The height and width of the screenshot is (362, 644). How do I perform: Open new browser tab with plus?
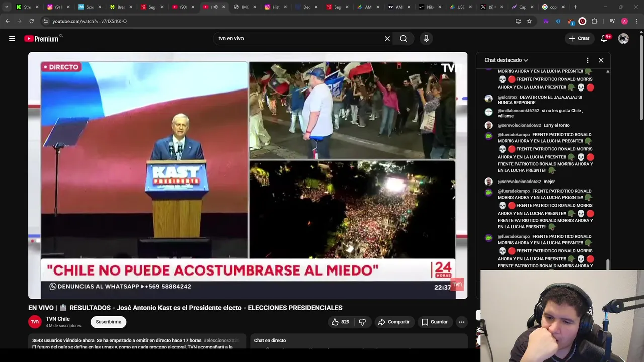575,7
